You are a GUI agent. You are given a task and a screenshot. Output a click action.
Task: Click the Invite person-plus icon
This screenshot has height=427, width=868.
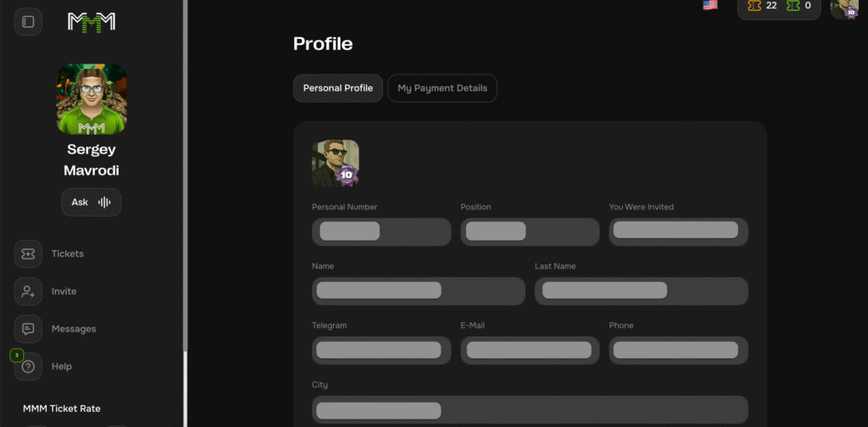[x=28, y=291]
